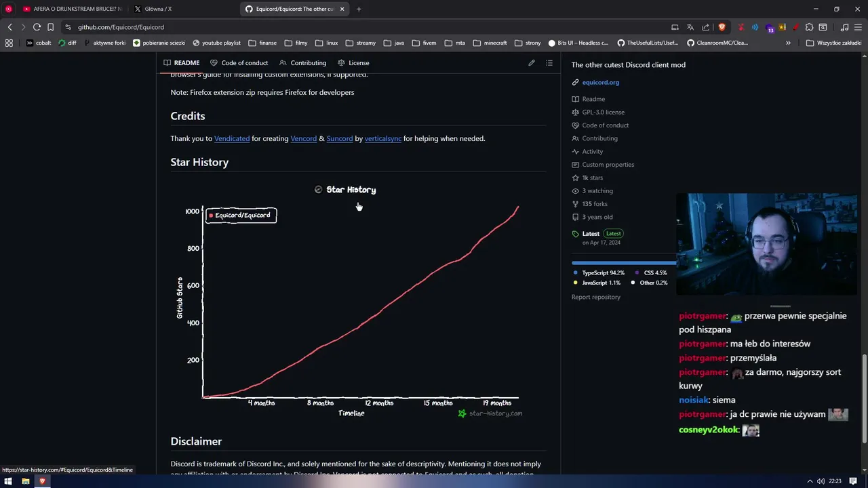
Task: Select the License tab
Action: click(353, 62)
